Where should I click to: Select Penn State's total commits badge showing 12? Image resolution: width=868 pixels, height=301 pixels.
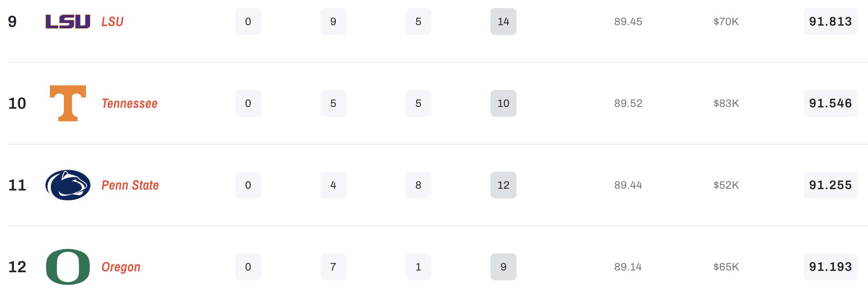point(504,185)
